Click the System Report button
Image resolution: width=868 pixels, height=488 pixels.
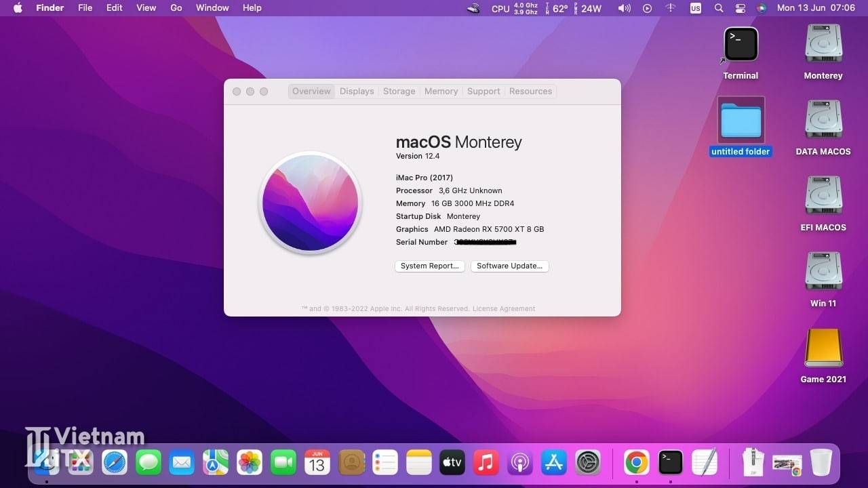point(430,266)
